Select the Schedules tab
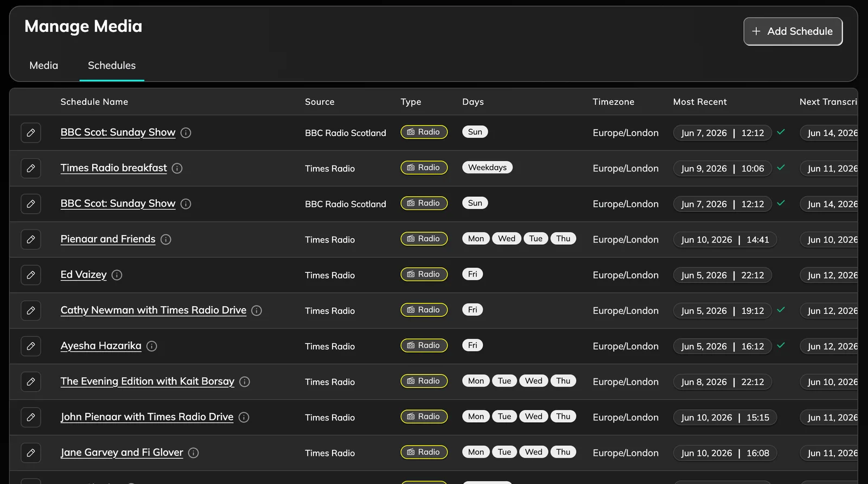 point(112,66)
